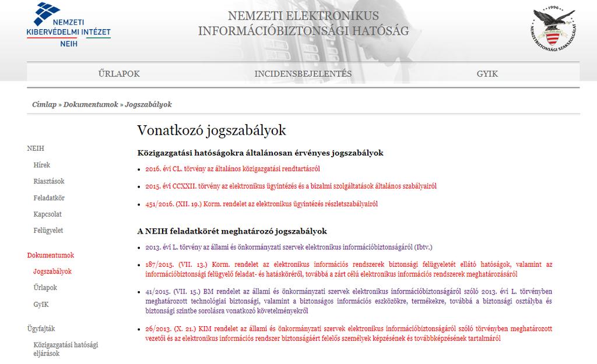Open Ügyfajták sidebar section
This screenshot has width=597, height=364.
41,328
